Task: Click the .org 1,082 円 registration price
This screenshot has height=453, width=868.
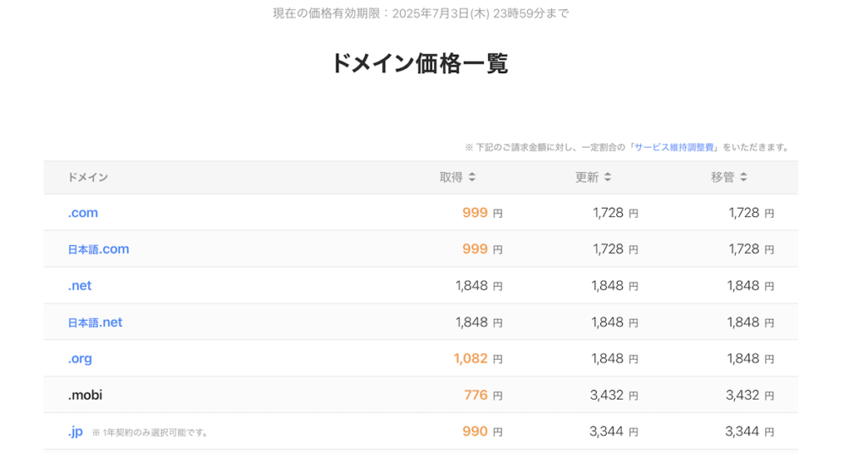Action: [478, 359]
